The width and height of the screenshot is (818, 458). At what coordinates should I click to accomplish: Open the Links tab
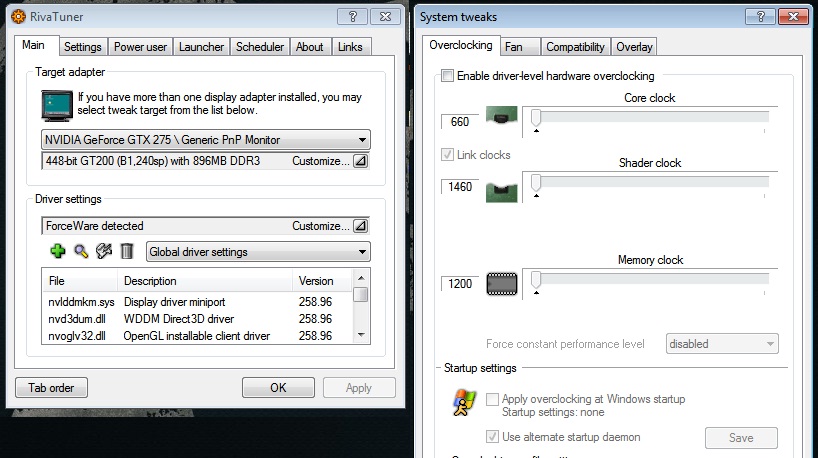[x=350, y=47]
